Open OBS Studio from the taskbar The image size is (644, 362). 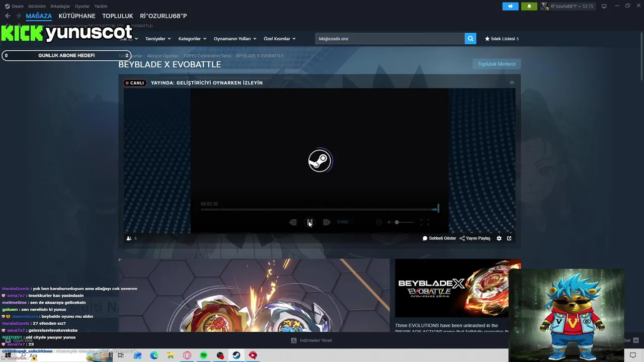(x=220, y=355)
